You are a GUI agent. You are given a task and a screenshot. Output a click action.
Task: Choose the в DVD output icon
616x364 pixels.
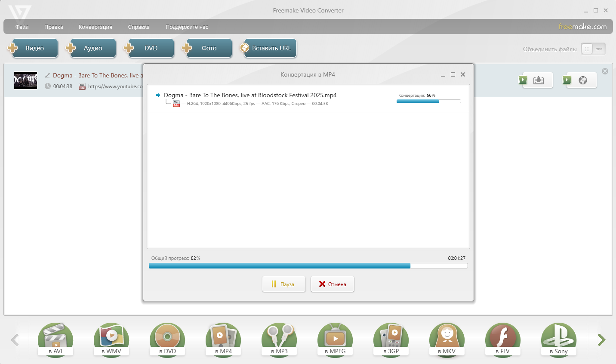coord(167,339)
